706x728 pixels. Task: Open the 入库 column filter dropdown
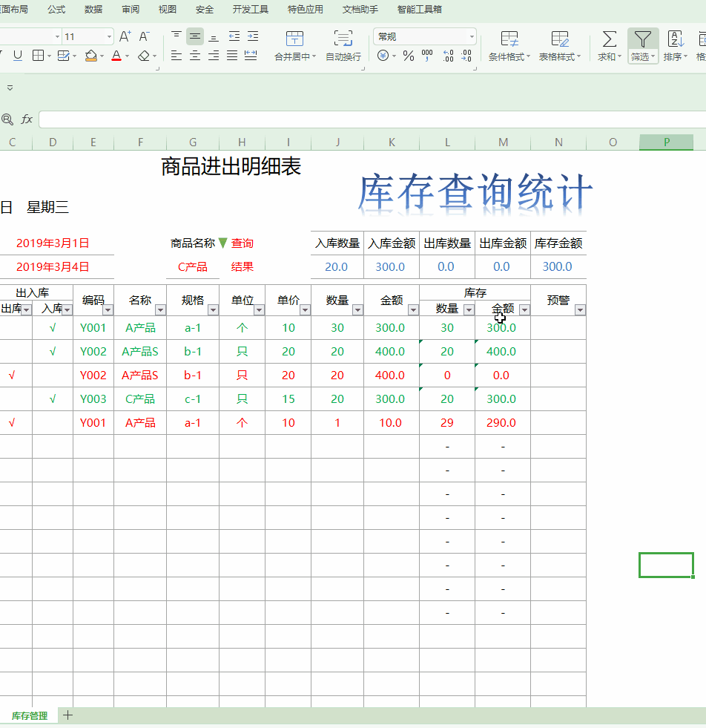coord(67,309)
